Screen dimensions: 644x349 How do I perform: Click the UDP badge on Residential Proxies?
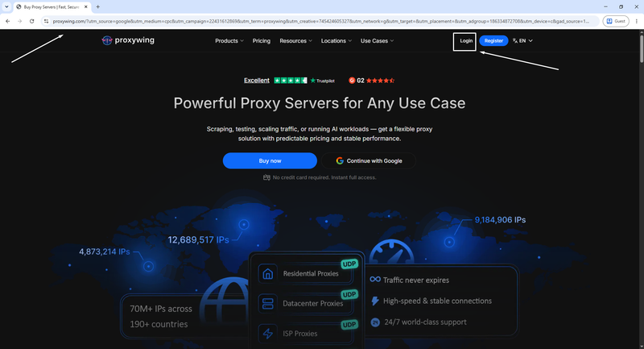point(349,264)
